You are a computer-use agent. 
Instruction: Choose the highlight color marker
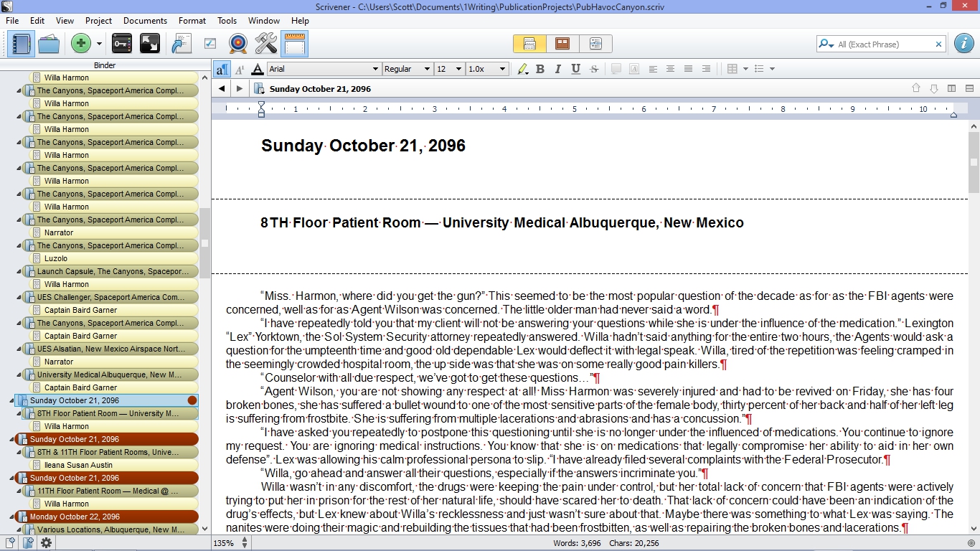[522, 69]
